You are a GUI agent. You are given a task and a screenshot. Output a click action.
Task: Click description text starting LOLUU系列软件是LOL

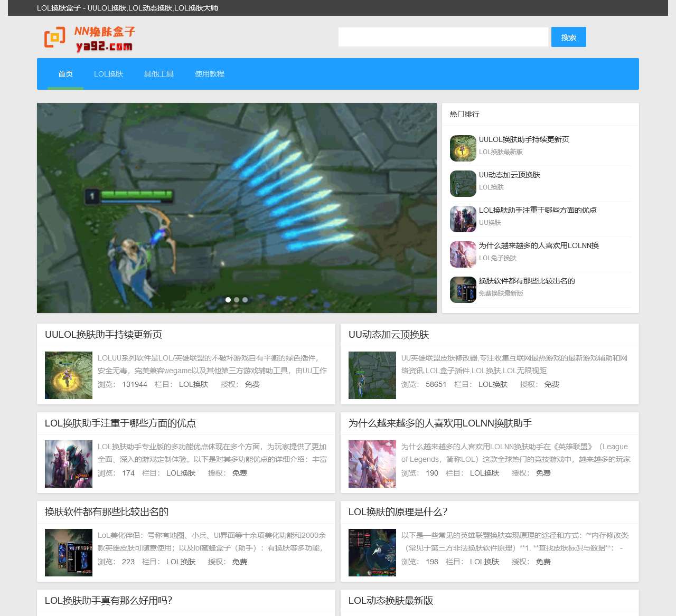(x=212, y=364)
